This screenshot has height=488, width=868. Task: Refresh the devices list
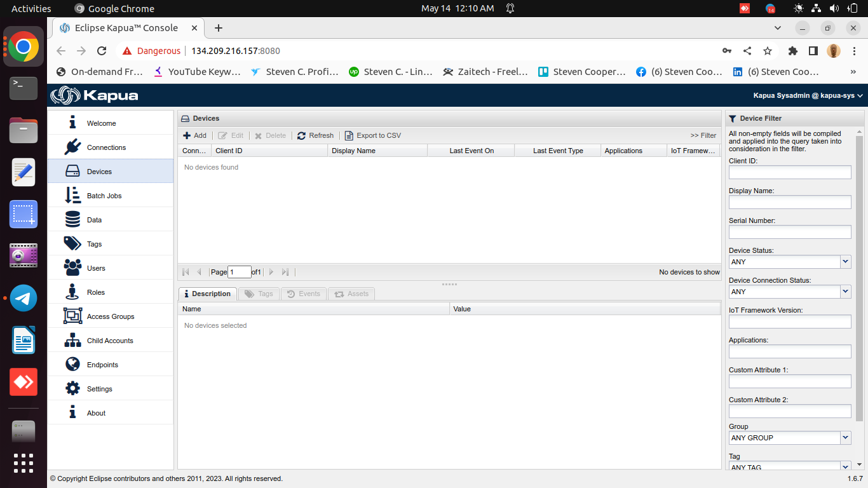315,135
